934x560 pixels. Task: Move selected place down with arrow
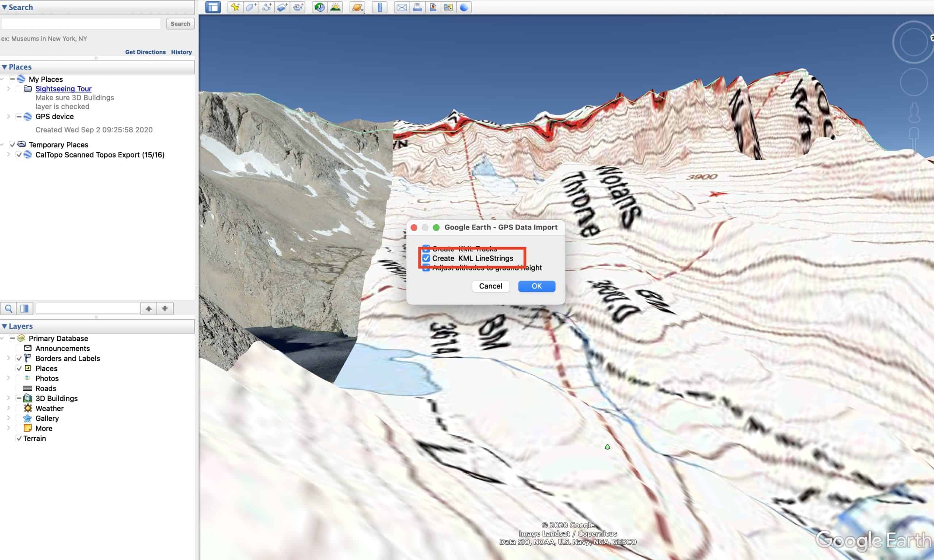pos(165,308)
